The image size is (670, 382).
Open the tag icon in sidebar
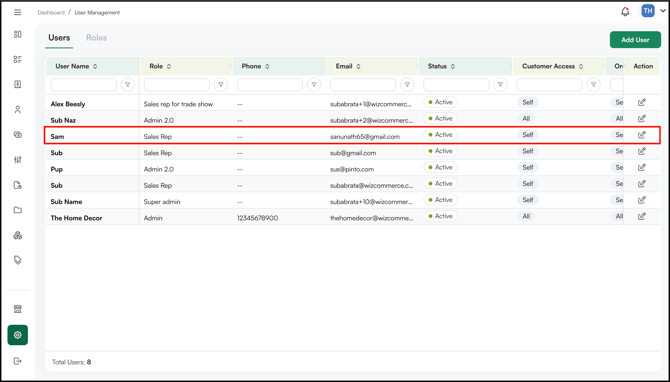point(18,260)
